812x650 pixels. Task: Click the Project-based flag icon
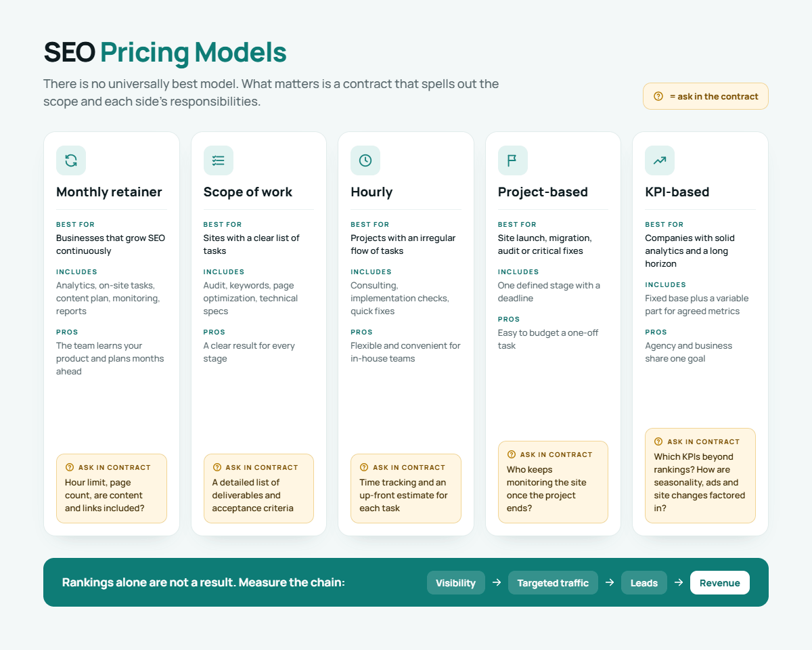512,160
